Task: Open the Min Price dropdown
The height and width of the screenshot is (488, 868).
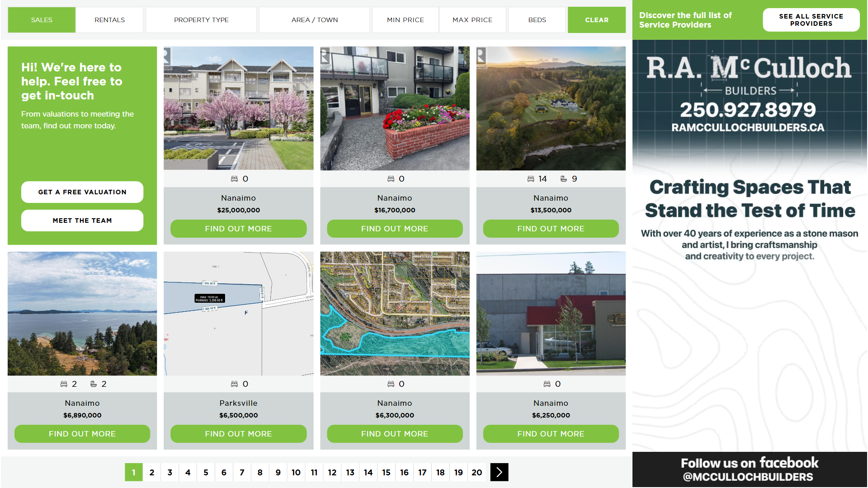Action: pyautogui.click(x=405, y=20)
